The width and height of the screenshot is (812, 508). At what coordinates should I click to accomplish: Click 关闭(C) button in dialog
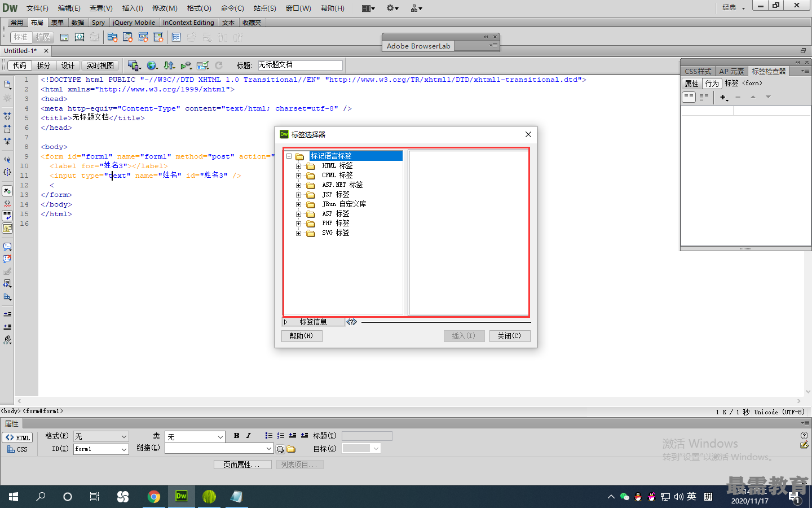point(509,336)
